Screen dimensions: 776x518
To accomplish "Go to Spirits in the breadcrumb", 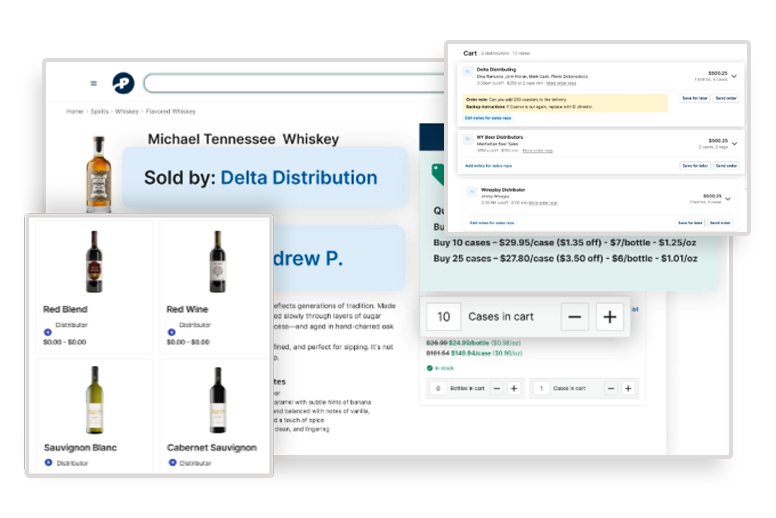I will [x=101, y=112].
